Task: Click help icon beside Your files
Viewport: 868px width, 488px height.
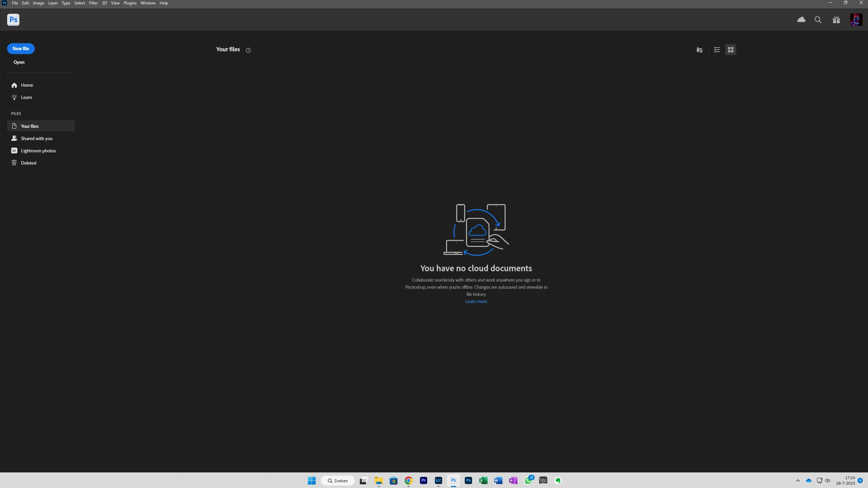Action: coord(248,50)
